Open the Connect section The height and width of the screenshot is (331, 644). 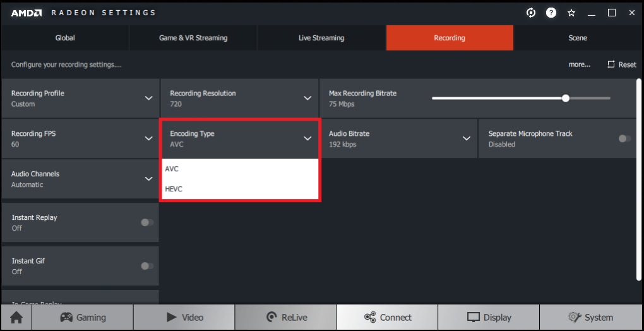point(387,318)
